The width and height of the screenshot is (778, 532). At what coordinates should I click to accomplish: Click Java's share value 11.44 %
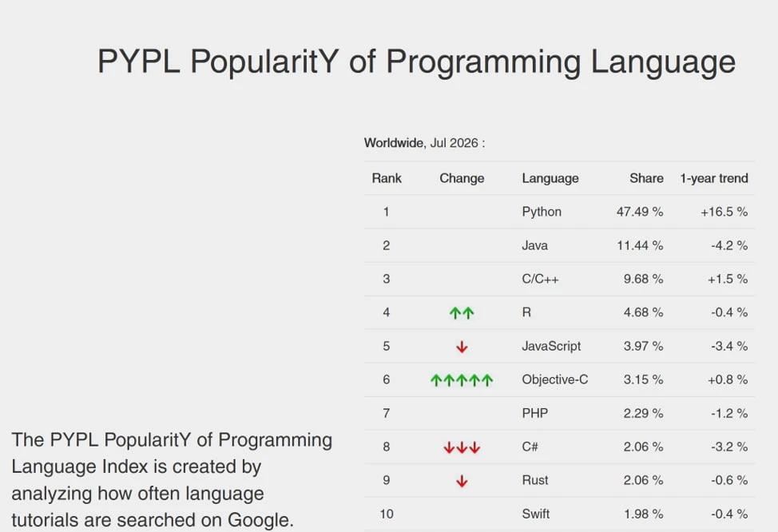click(640, 246)
